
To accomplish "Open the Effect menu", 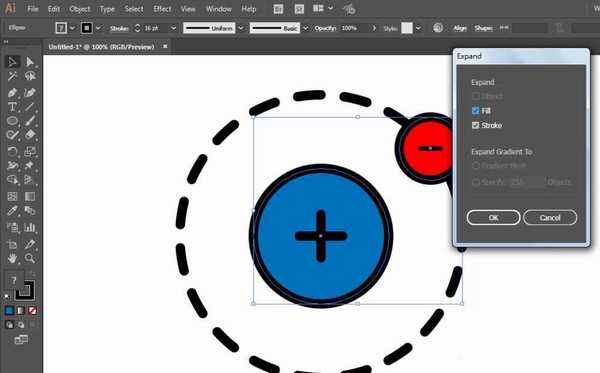I will [x=162, y=9].
